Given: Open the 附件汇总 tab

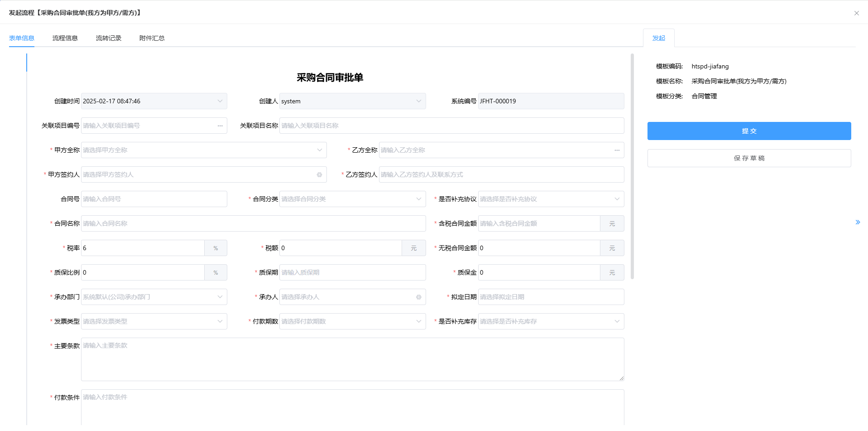Looking at the screenshot, I should (152, 38).
